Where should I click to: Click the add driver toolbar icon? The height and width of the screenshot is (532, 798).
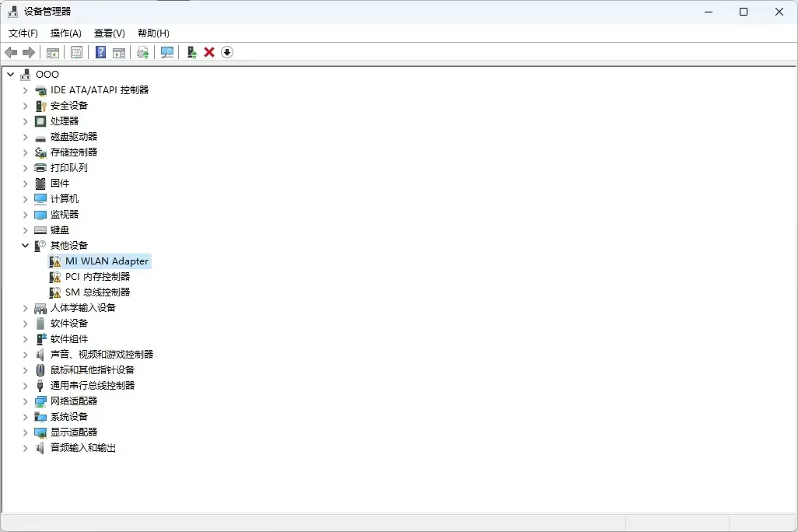click(x=191, y=52)
